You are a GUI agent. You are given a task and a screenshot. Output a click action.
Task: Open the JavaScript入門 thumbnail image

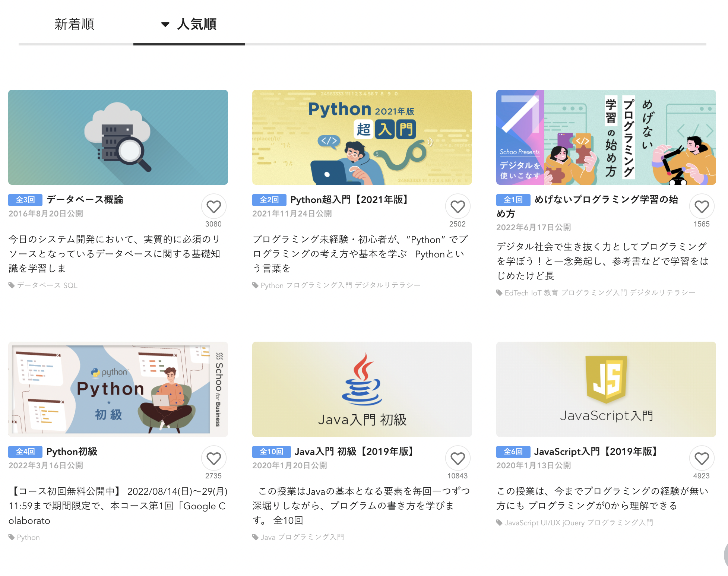606,389
